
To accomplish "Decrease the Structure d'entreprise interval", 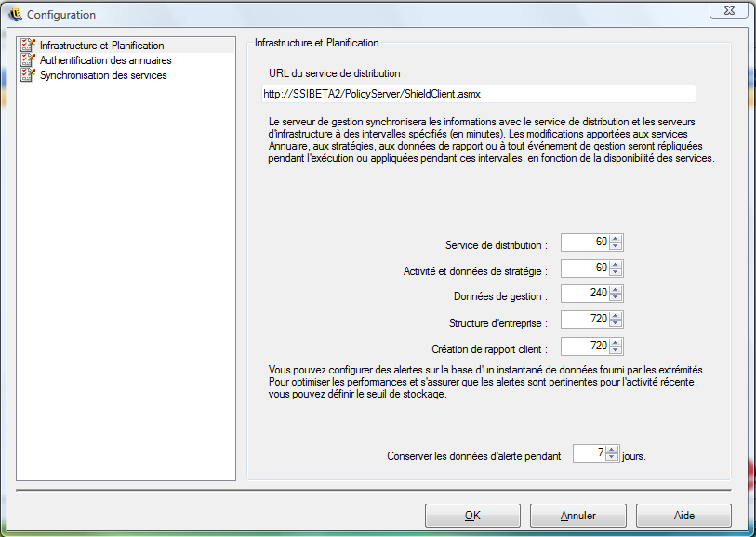I will pos(616,322).
